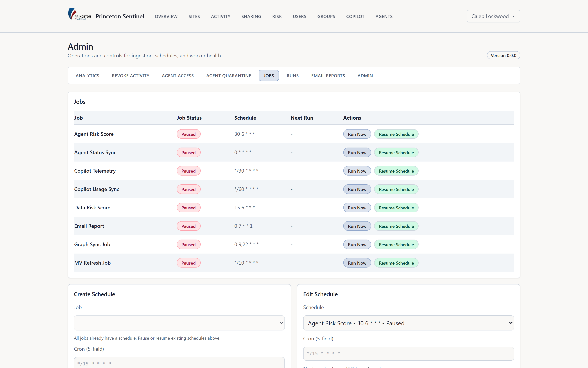Image resolution: width=588 pixels, height=368 pixels.
Task: Expand the Create Schedule Job dropdown
Action: pyautogui.click(x=179, y=323)
